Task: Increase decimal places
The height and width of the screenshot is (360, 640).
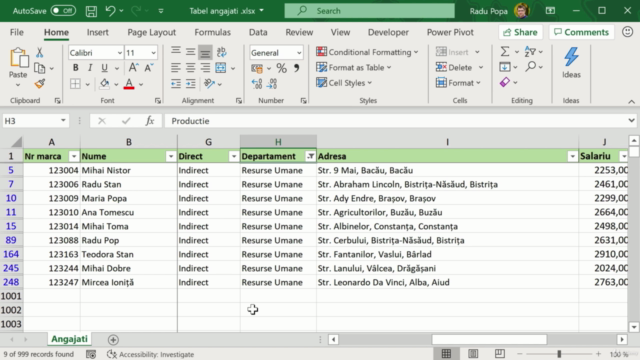Action: coord(257,84)
